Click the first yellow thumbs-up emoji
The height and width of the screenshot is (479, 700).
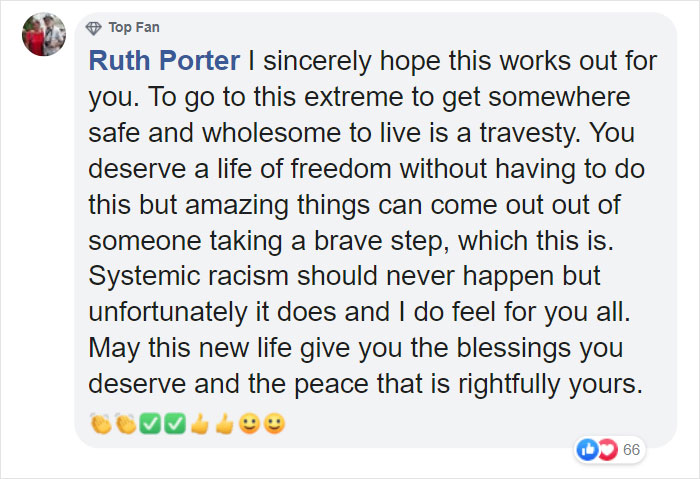point(200,424)
